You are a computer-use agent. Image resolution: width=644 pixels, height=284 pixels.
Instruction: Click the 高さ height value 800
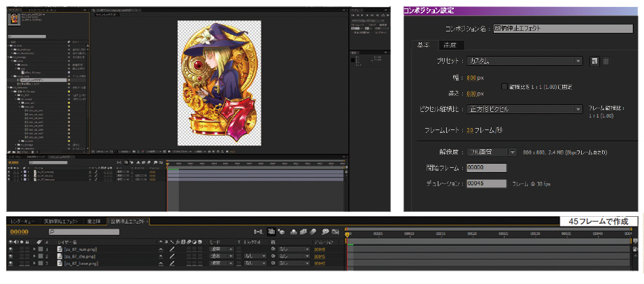tap(471, 94)
